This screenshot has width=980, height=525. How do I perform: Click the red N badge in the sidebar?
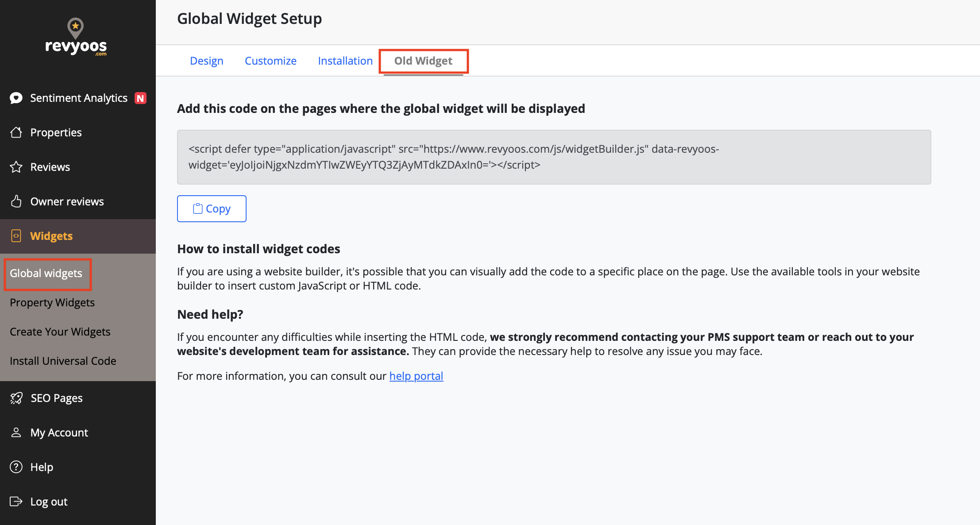(x=140, y=98)
